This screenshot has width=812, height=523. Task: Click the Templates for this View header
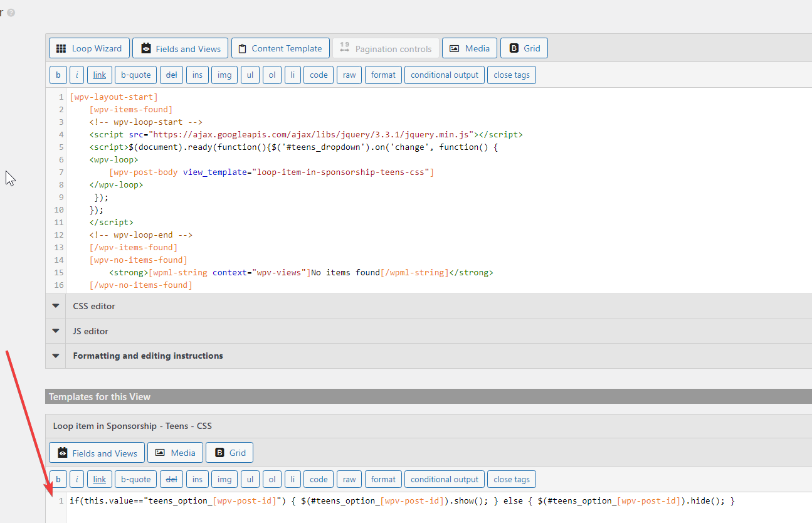tap(428, 396)
